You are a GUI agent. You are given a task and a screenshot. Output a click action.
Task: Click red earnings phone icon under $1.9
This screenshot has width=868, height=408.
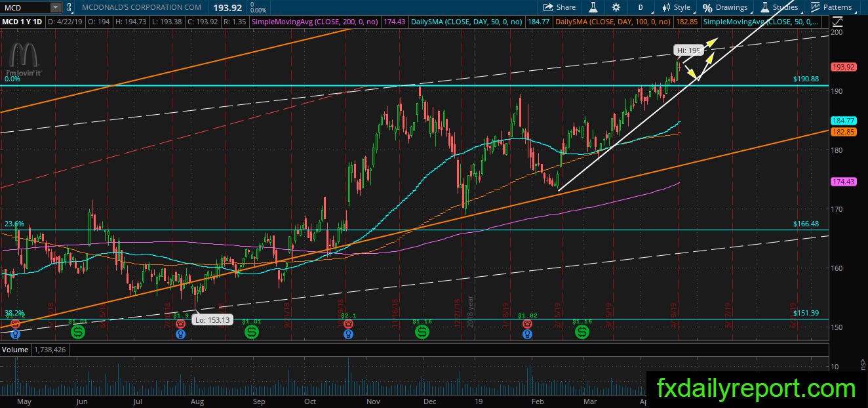[181, 324]
